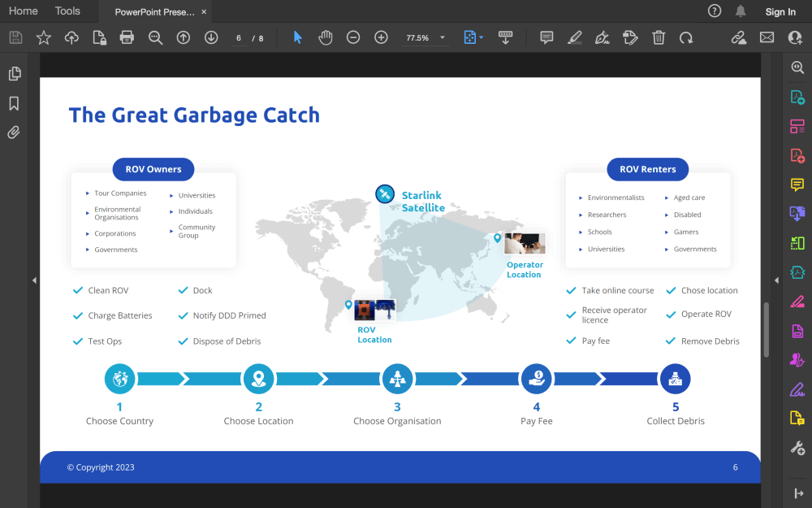Open notifications bell
Viewport: 812px width, 508px height.
tap(741, 11)
